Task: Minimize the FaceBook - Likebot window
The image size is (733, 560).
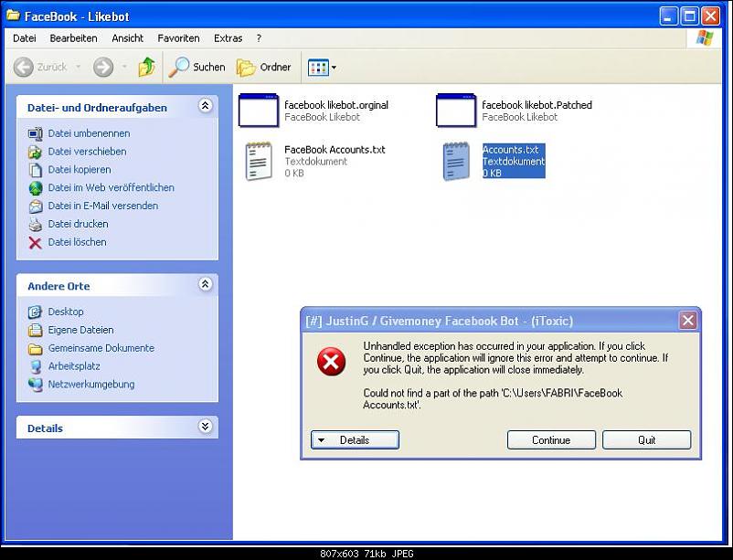Action: pyautogui.click(x=668, y=16)
